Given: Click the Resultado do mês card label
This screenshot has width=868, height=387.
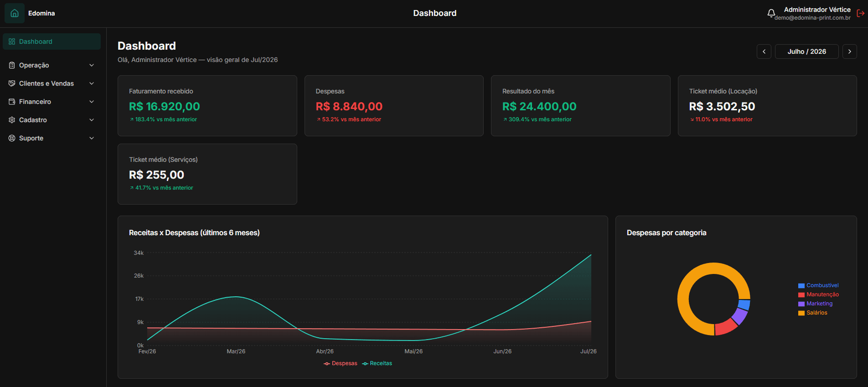Looking at the screenshot, I should point(528,91).
